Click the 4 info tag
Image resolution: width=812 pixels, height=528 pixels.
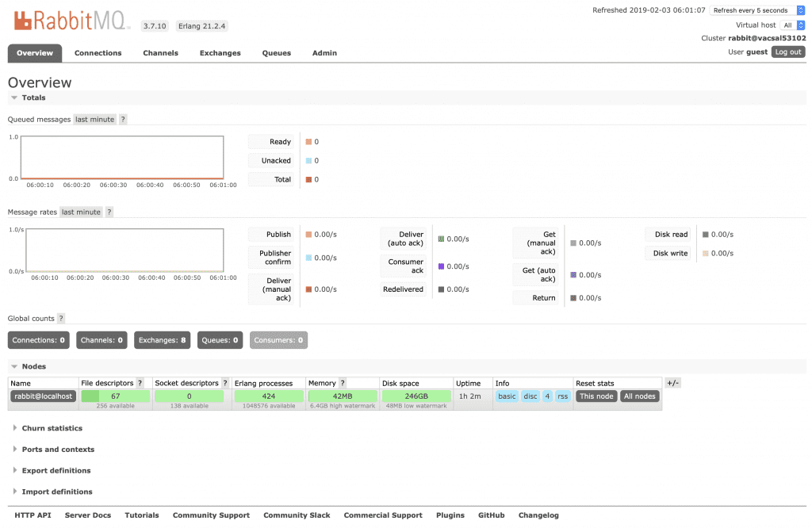(x=547, y=396)
